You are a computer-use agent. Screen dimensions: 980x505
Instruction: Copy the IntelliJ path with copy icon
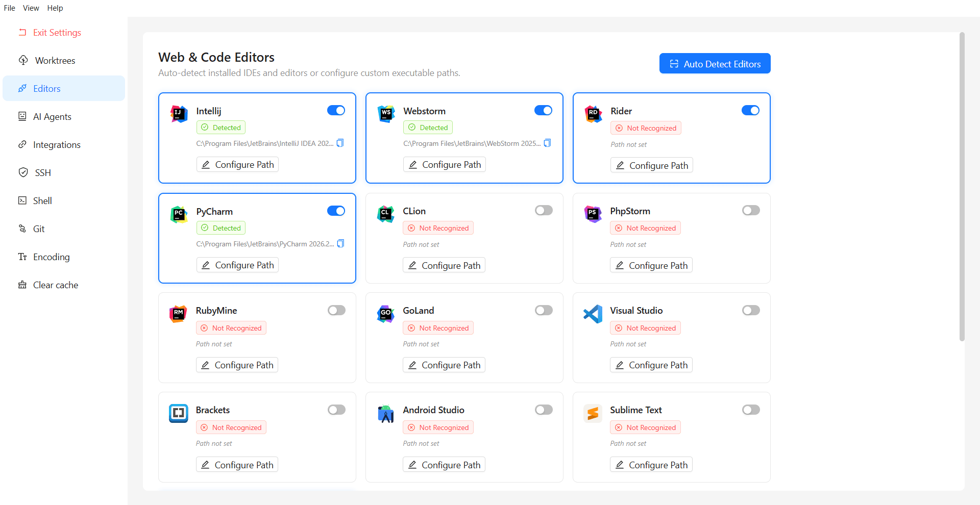coord(340,143)
